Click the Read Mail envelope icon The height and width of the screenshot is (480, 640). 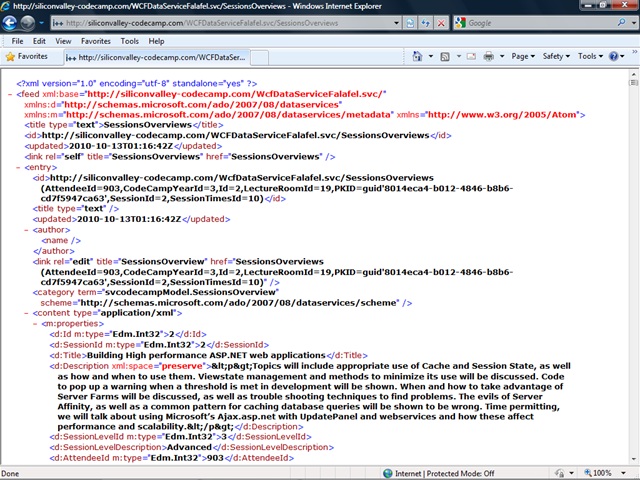[473, 57]
